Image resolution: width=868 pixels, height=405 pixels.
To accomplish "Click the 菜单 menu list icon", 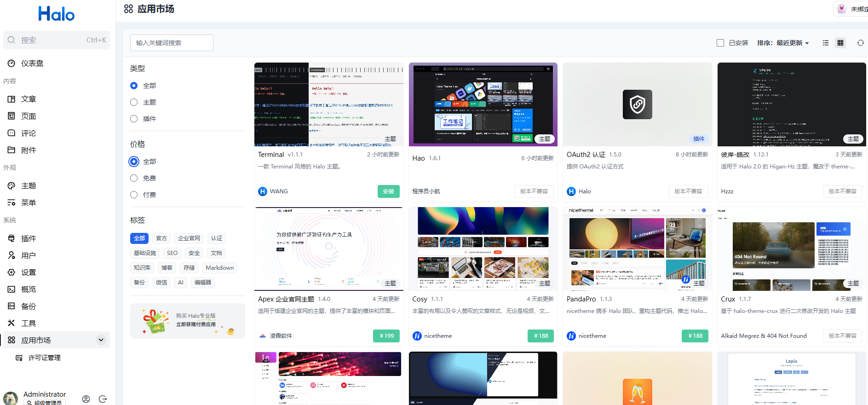I will (11, 202).
